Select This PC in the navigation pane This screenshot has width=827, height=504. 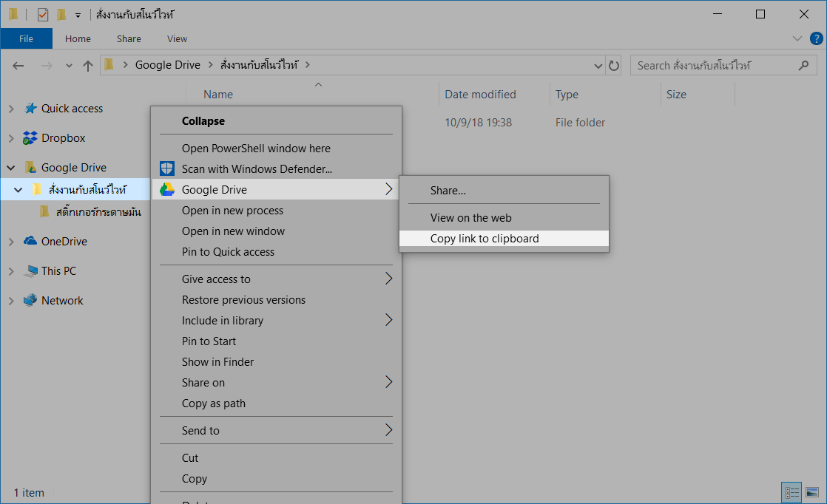pos(58,270)
